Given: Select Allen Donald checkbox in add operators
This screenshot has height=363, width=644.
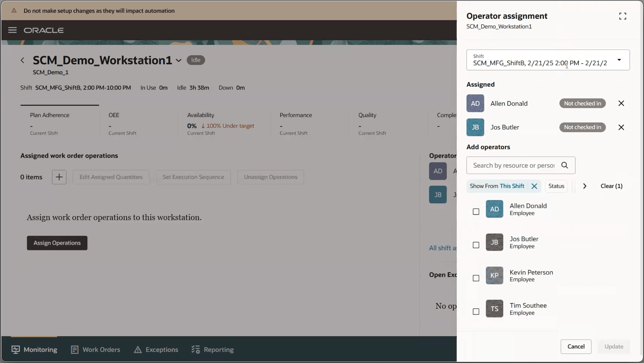Looking at the screenshot, I should coord(476,212).
